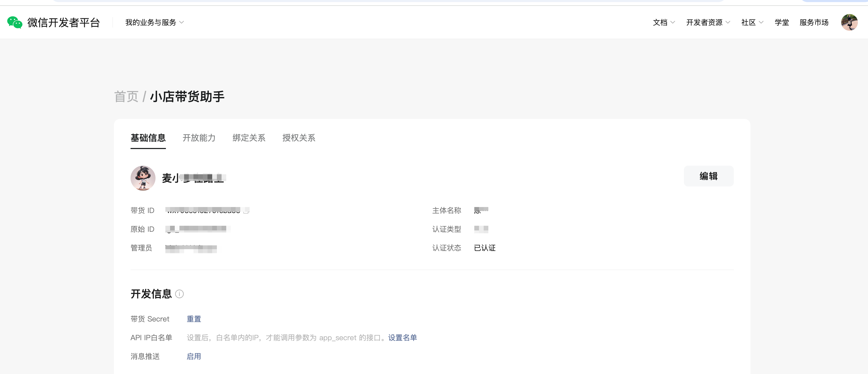Click the 微信开发者平台 title text
The image size is (868, 374).
64,23
